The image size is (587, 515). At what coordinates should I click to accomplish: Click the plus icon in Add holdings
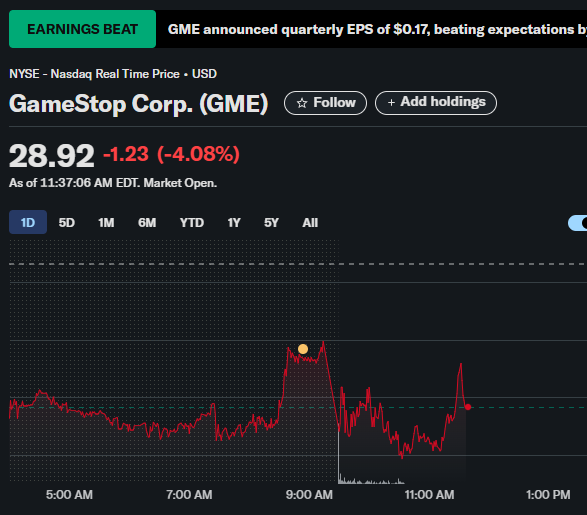point(391,103)
